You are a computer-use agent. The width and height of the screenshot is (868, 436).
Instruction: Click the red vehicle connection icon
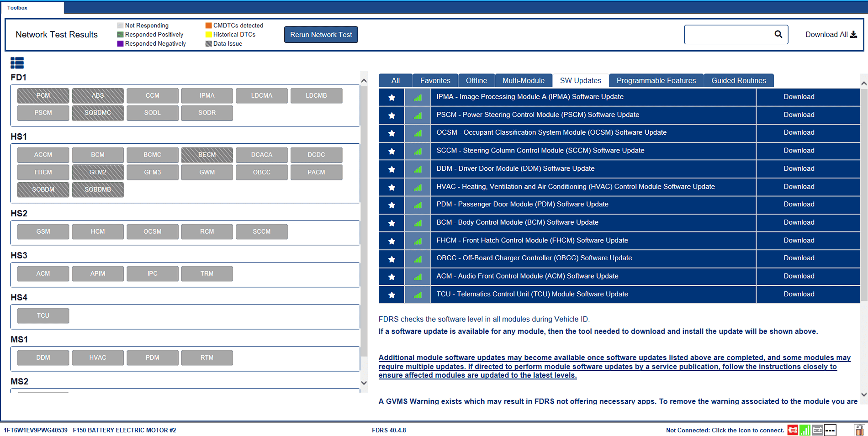coord(793,430)
